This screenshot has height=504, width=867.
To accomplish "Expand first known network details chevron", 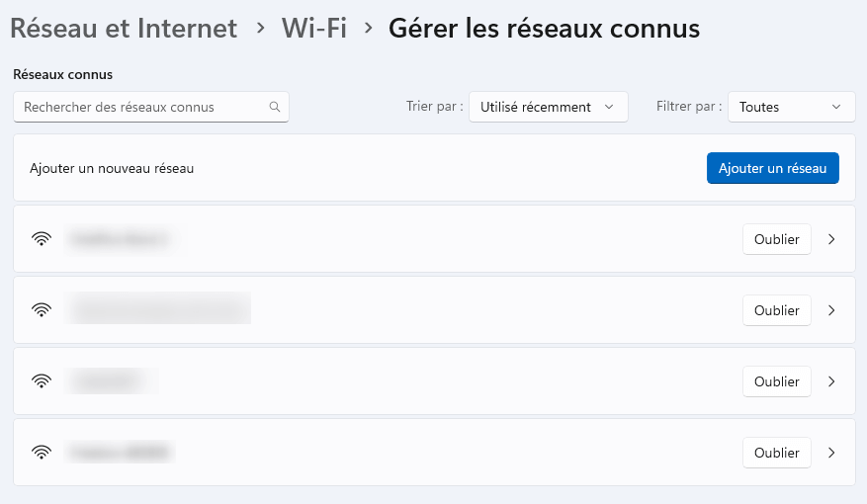I will [831, 239].
